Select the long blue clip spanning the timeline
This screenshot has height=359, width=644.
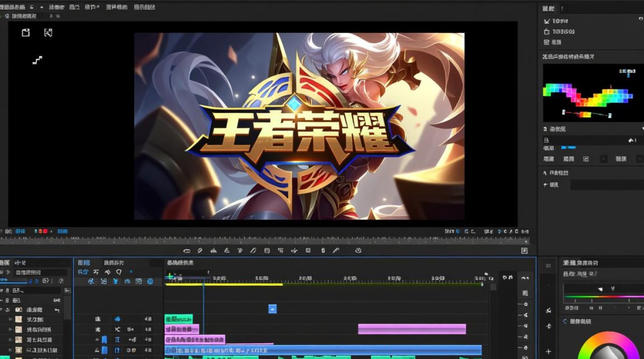pos(323,349)
